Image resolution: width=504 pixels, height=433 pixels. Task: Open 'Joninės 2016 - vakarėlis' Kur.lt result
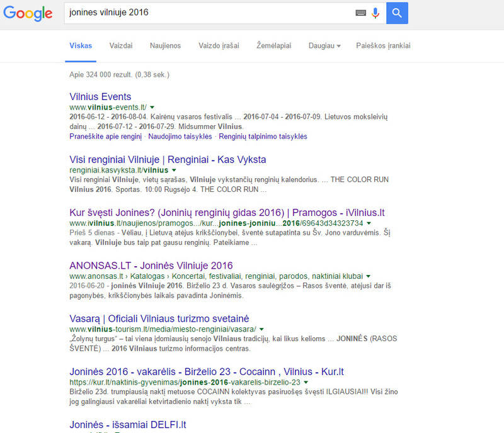point(207,372)
